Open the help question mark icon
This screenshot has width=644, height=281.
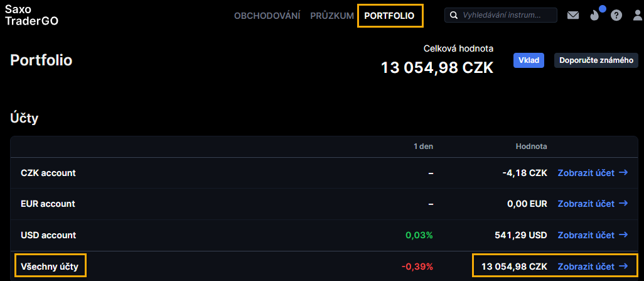click(x=616, y=15)
